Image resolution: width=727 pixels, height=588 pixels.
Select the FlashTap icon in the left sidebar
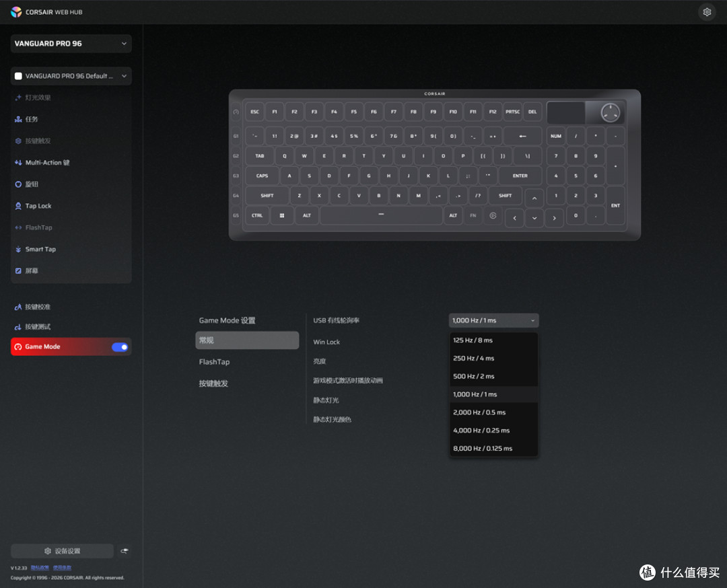click(x=18, y=227)
